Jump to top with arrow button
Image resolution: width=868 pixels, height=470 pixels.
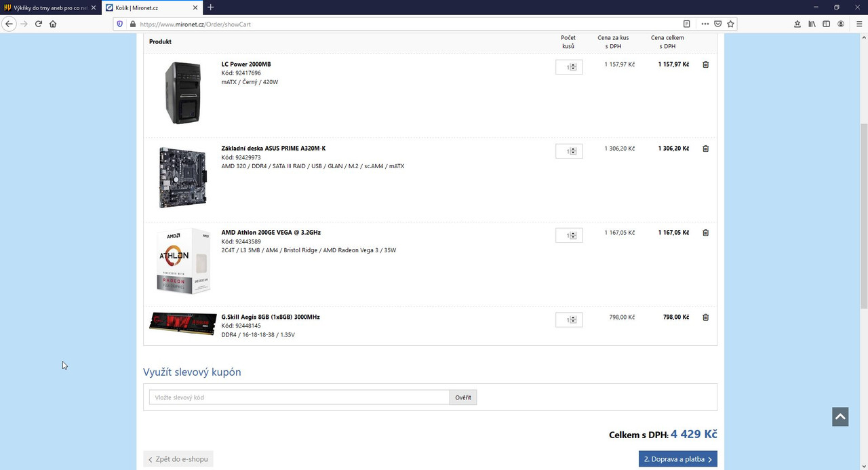pyautogui.click(x=840, y=417)
